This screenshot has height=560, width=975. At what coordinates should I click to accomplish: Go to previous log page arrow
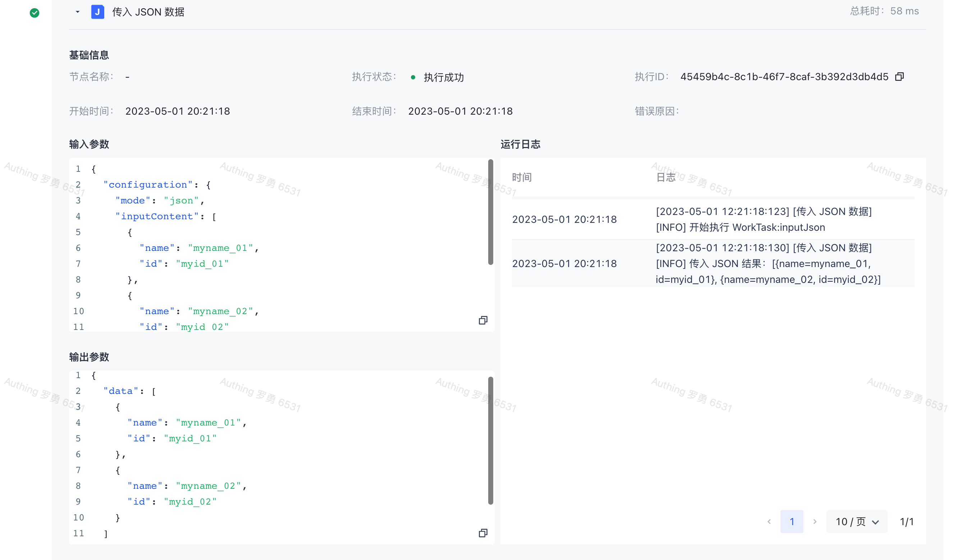coord(769,522)
